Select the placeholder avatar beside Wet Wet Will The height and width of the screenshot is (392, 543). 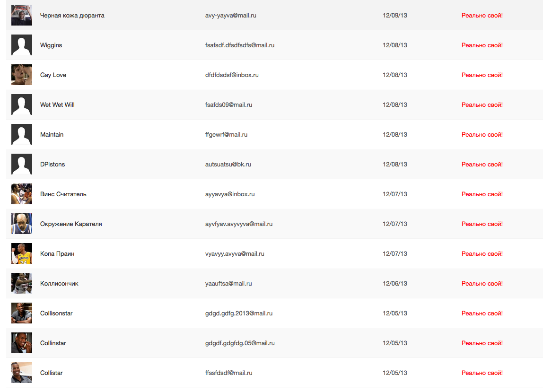click(x=22, y=105)
